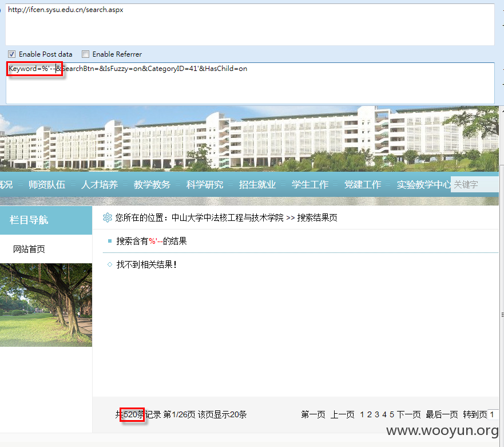Click the atom icon beside 您所在的位置
Image resolution: width=504 pixels, height=447 pixels.
[108, 217]
